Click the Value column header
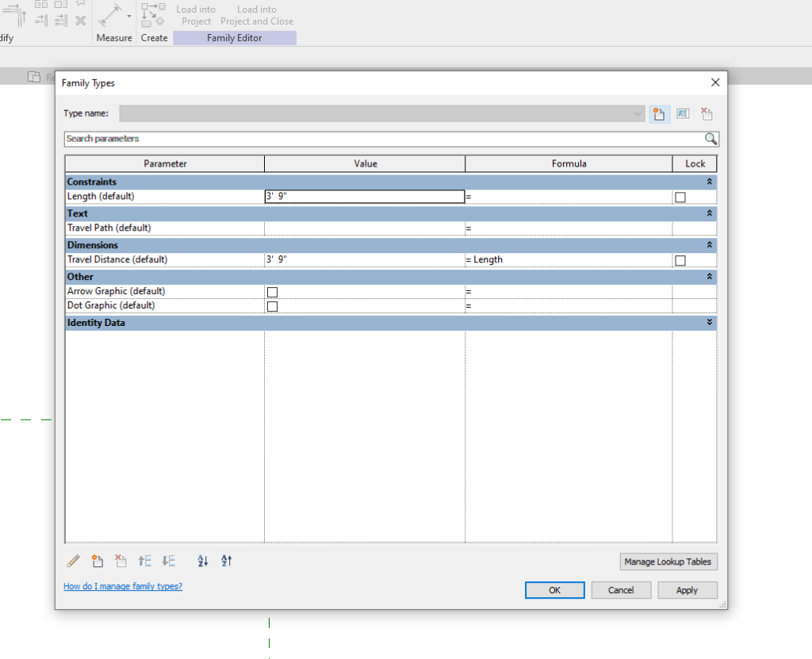Screen dimensions: 812x659 (x=365, y=163)
